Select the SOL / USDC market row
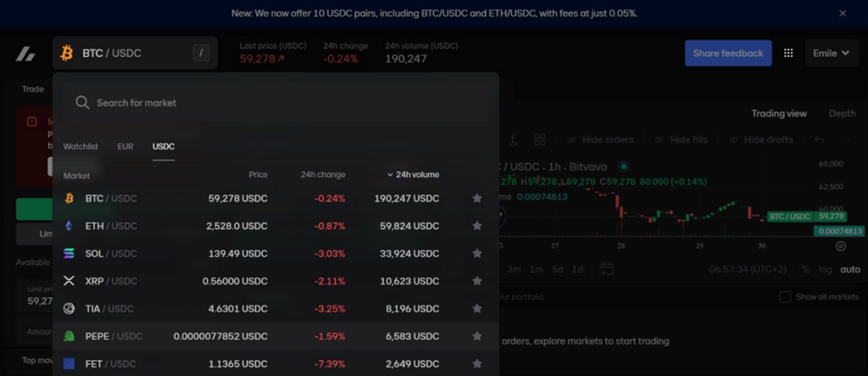 [x=275, y=254]
